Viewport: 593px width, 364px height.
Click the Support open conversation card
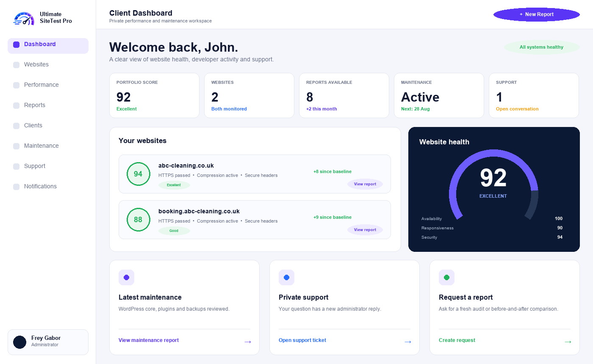pyautogui.click(x=534, y=96)
